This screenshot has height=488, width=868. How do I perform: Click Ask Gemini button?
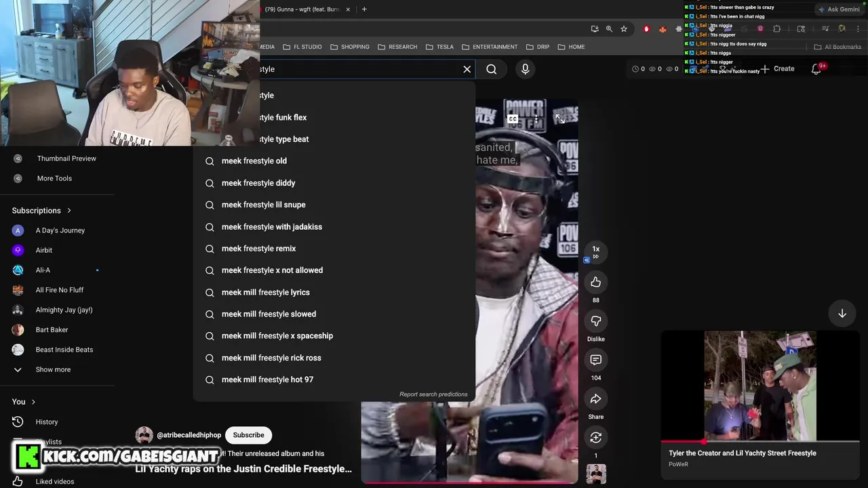(x=839, y=9)
